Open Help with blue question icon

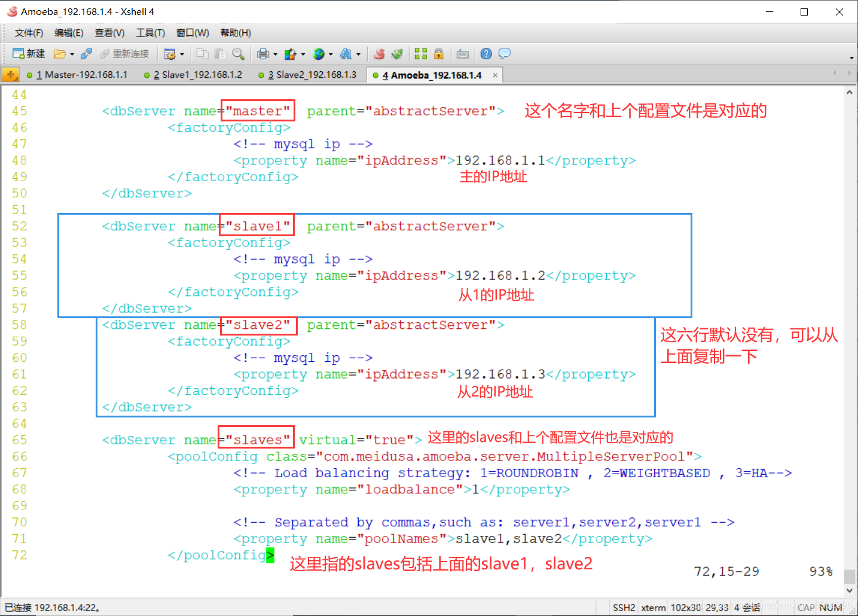point(486,54)
